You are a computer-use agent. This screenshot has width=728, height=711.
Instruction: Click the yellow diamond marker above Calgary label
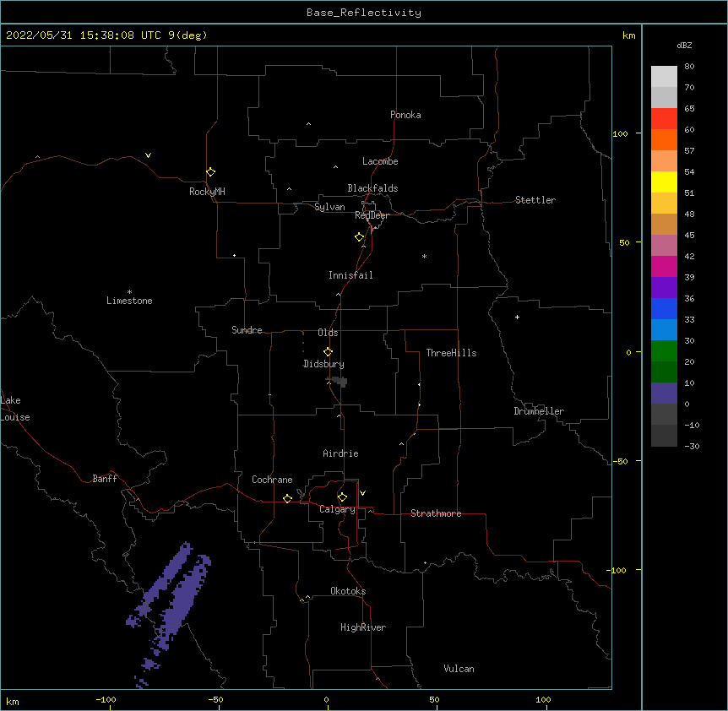[342, 497]
